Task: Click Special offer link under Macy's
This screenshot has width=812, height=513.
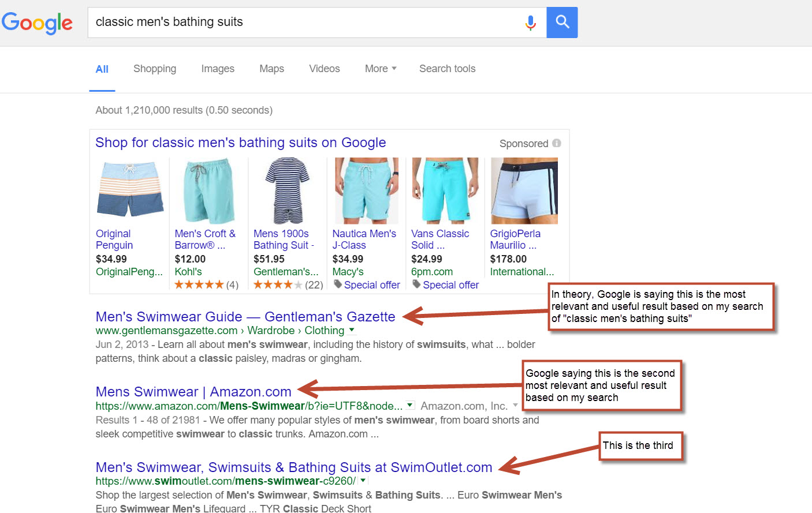Action: [372, 285]
